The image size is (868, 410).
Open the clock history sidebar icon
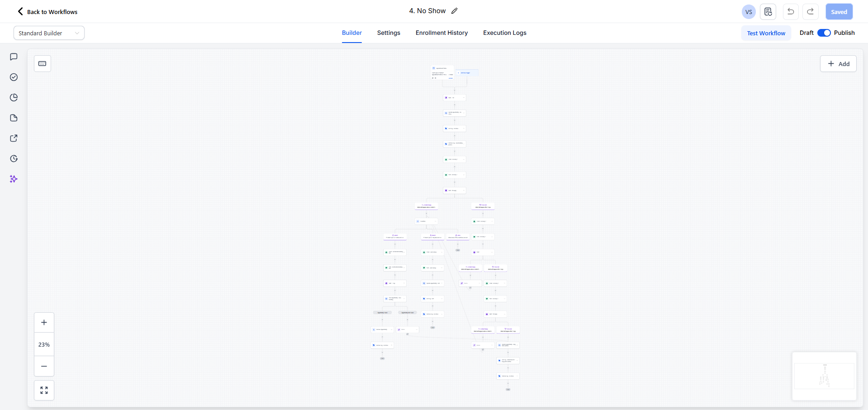coord(14,158)
